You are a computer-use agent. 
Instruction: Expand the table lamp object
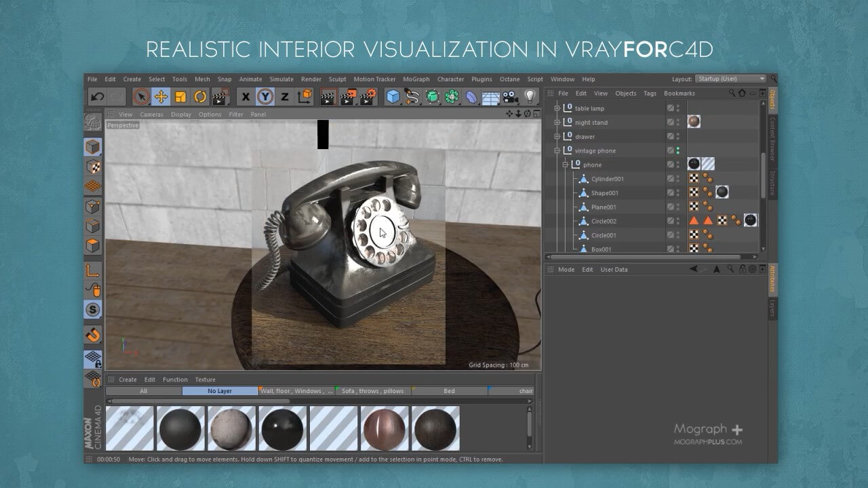click(557, 108)
